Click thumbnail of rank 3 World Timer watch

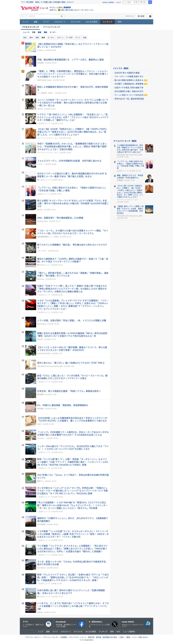(x=31, y=75)
